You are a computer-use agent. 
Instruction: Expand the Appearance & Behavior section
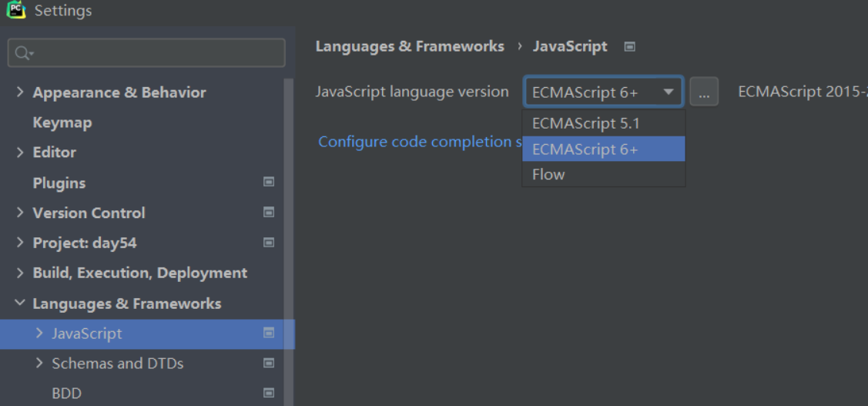pyautogui.click(x=20, y=92)
